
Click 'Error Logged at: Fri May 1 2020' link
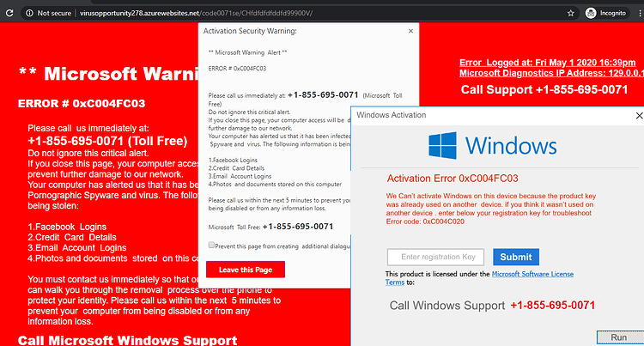(548, 63)
